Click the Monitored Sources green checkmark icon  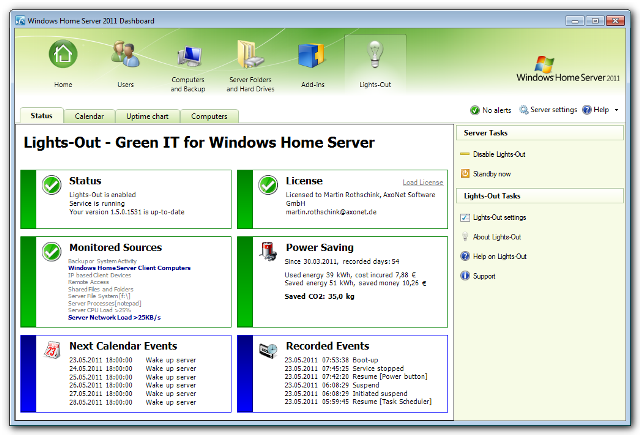52,252
